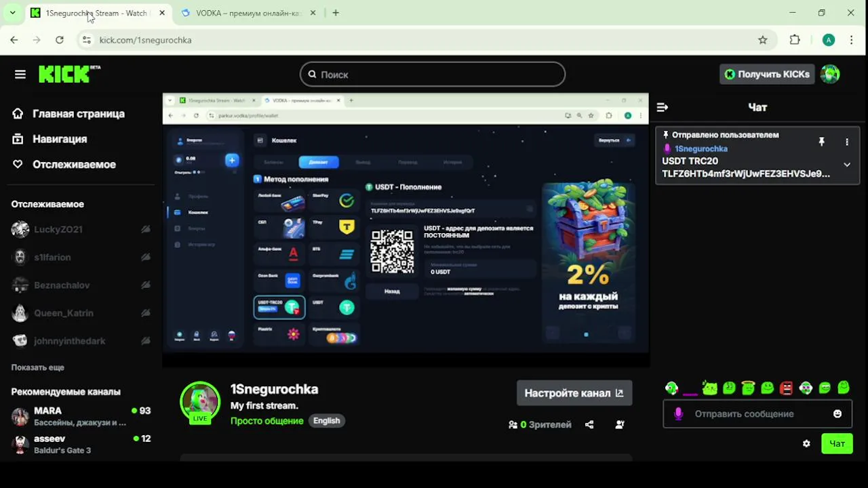Open 1Snegurochka link in pinned message
The height and width of the screenshot is (488, 868).
click(701, 148)
